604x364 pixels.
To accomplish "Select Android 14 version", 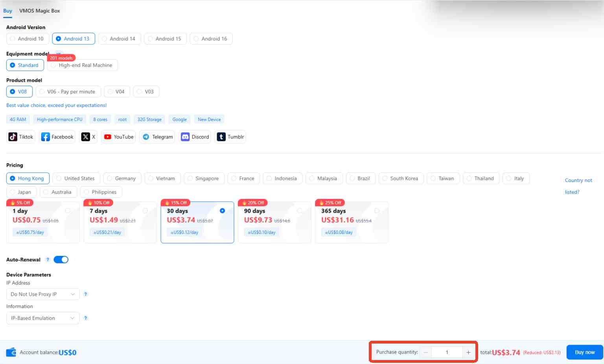I will click(119, 39).
